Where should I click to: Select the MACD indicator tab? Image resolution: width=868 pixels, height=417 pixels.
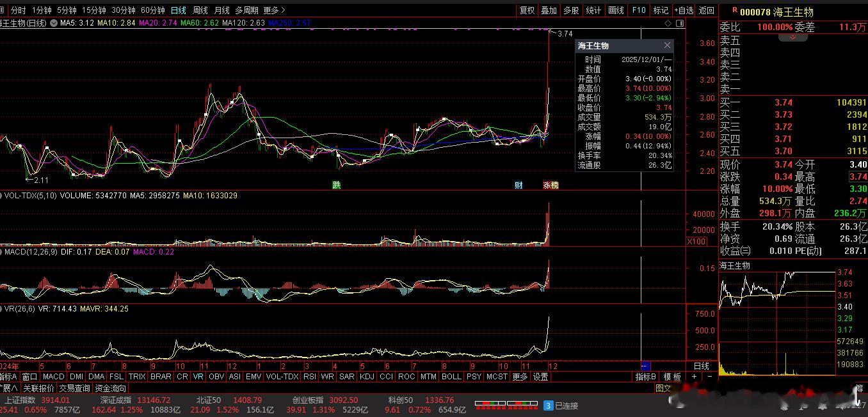pyautogui.click(x=54, y=377)
